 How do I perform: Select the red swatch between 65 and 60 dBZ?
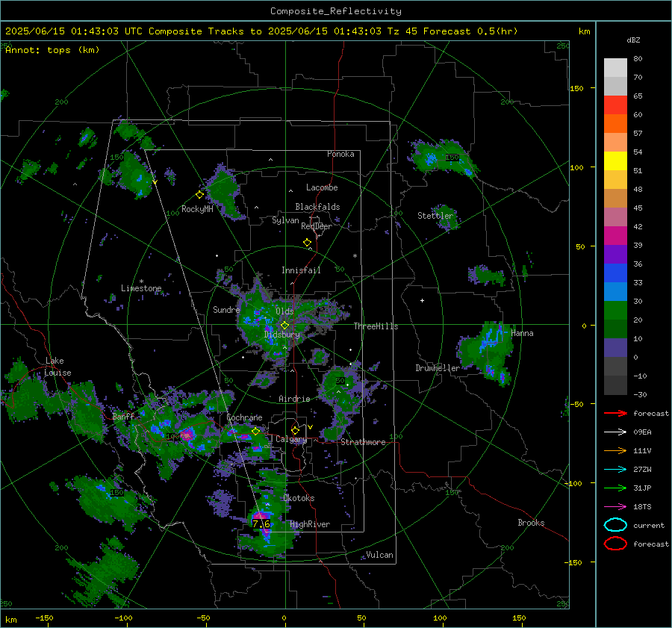tap(615, 105)
